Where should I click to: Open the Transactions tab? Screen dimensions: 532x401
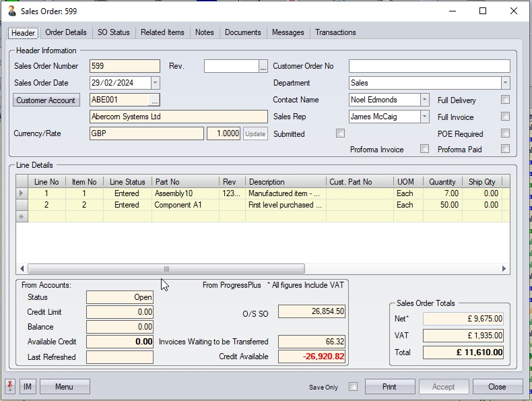pos(335,32)
